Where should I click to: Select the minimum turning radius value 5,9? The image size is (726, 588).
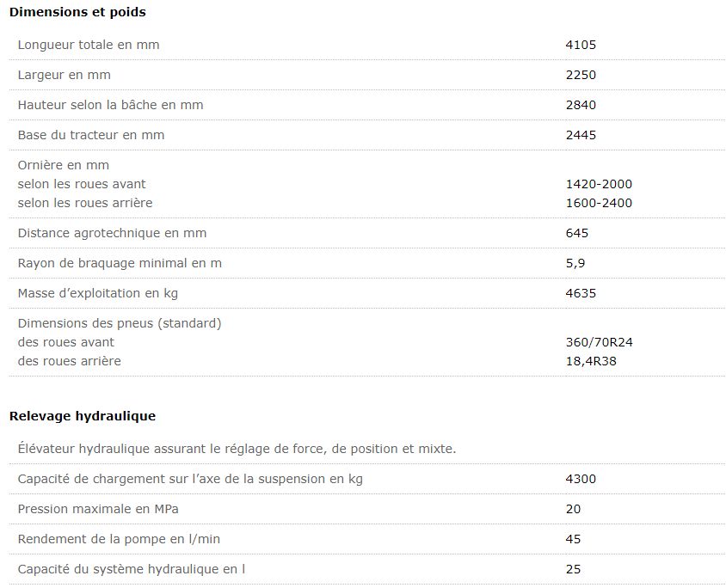click(575, 263)
